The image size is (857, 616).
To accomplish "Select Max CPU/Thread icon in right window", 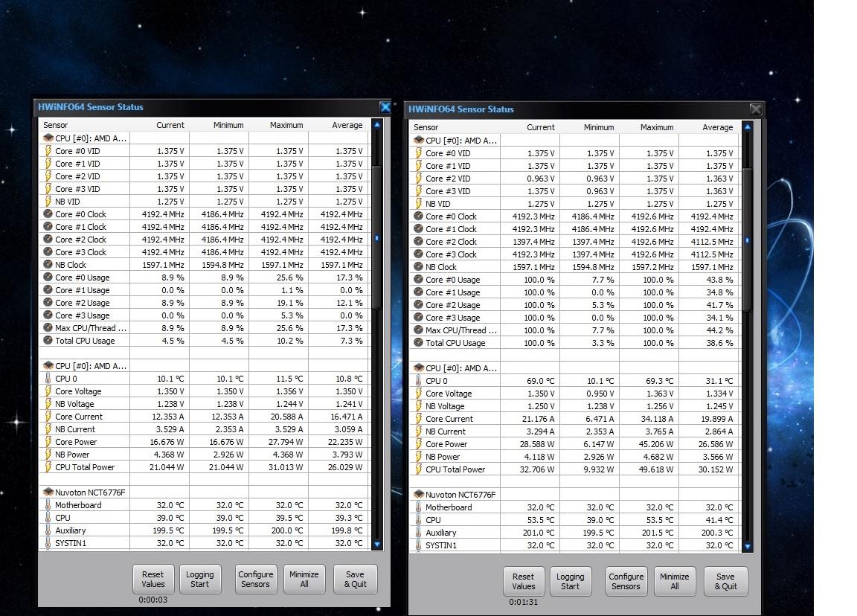I will pyautogui.click(x=419, y=330).
